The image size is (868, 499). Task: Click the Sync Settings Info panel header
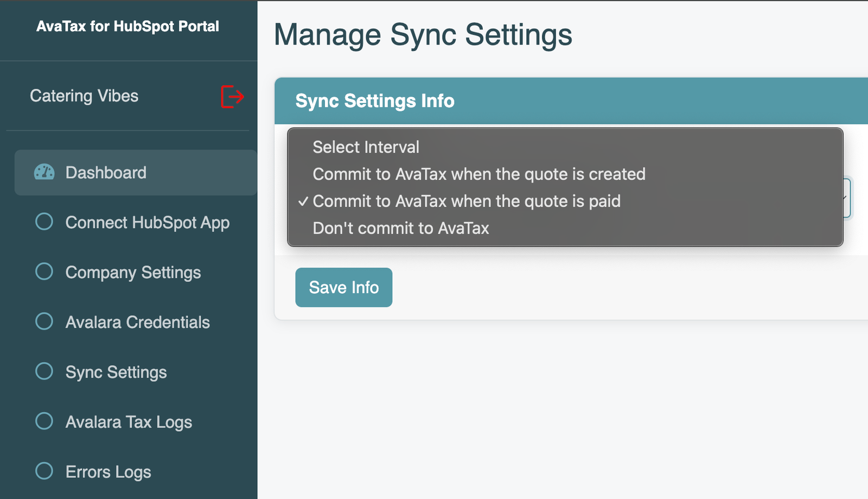tap(375, 100)
